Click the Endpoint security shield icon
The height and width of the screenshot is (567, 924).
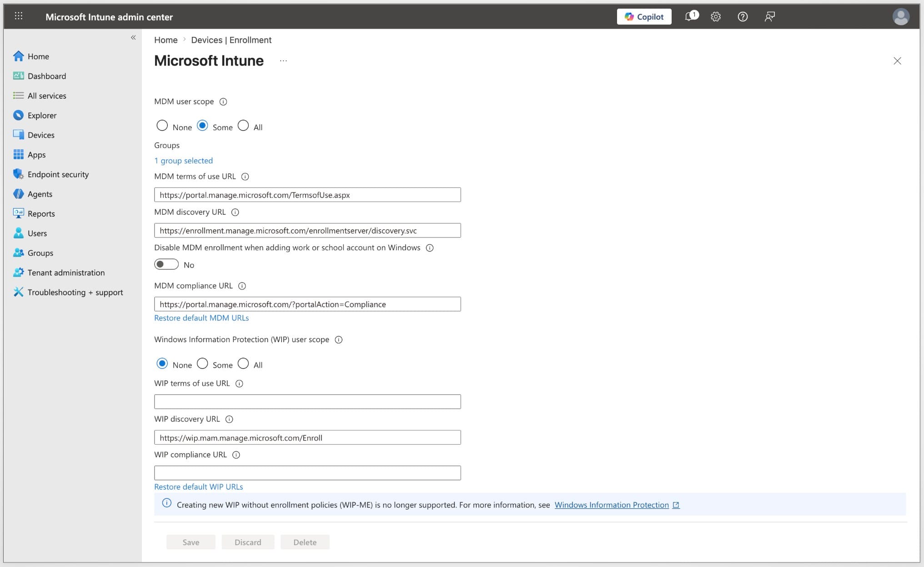tap(19, 174)
